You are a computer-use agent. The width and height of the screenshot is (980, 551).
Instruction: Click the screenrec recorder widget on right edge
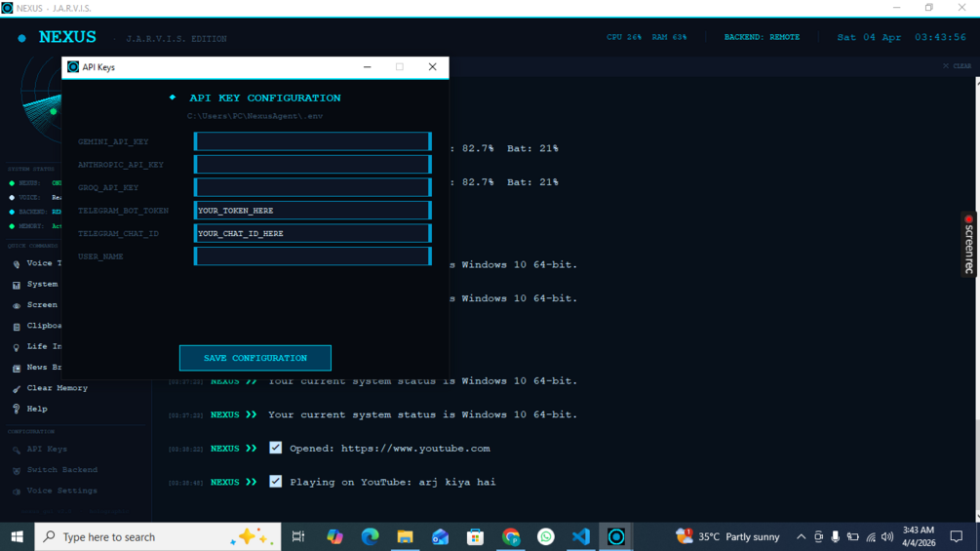point(969,244)
